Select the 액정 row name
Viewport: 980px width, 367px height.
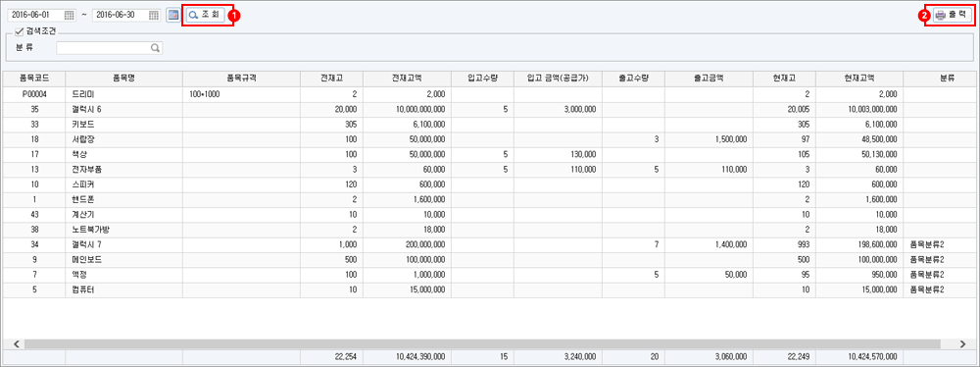click(123, 275)
